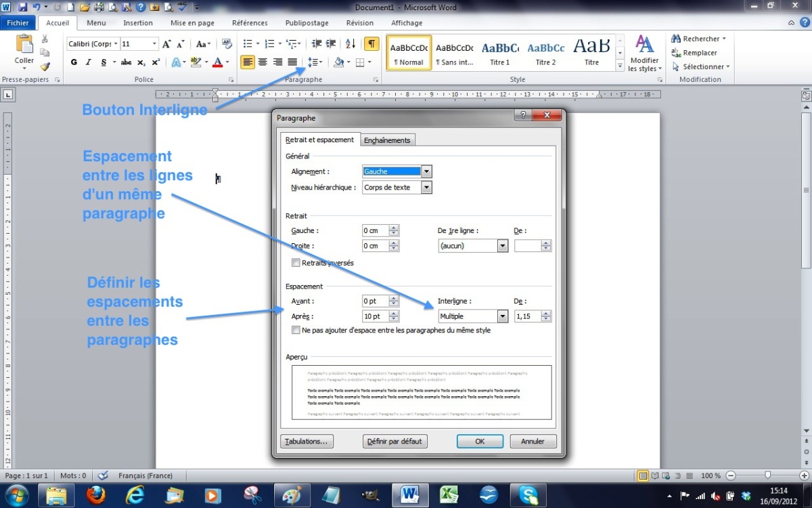Image resolution: width=812 pixels, height=508 pixels.
Task: Click the OK button
Action: tap(480, 441)
